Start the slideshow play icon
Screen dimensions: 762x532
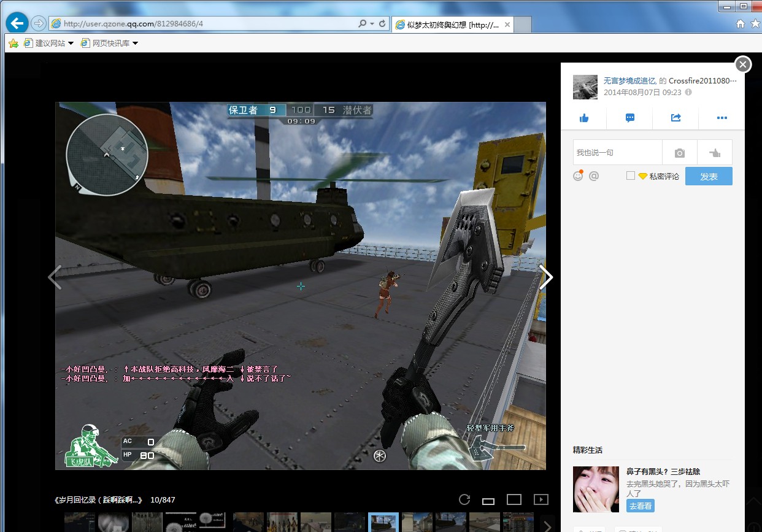(541, 499)
